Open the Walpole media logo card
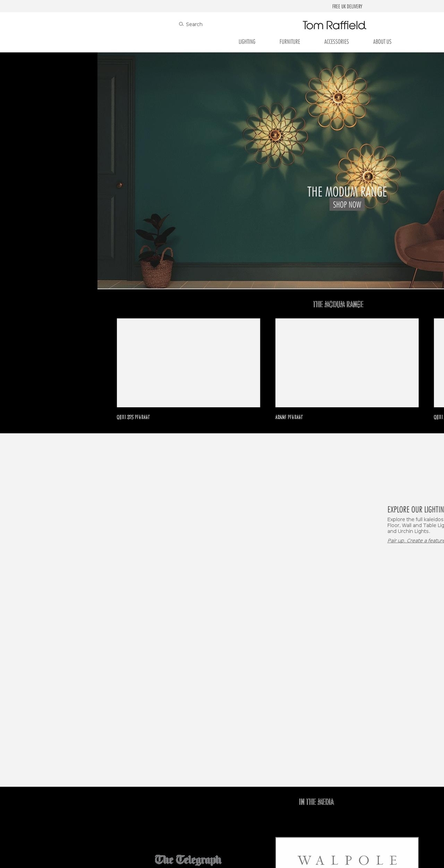Image resolution: width=444 pixels, height=868 pixels. (347, 853)
